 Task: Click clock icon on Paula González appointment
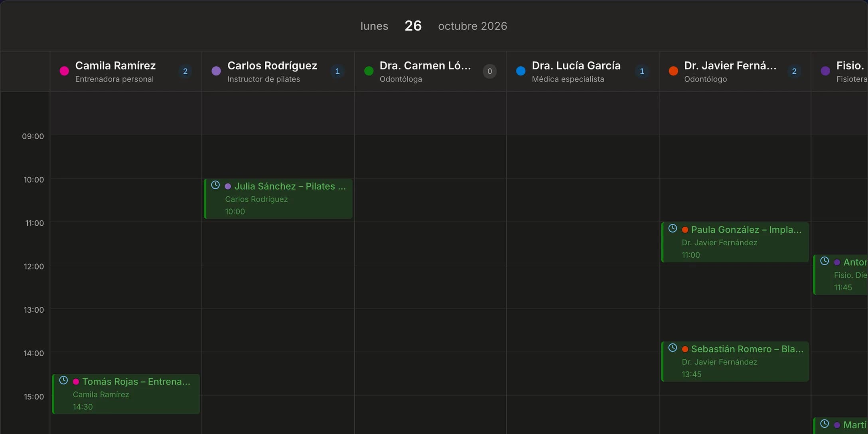click(x=673, y=229)
